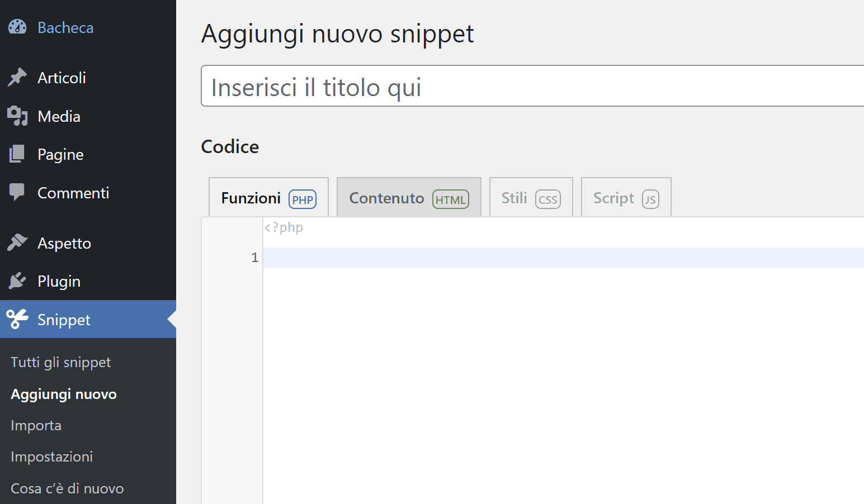Click the snippet title input field

(503, 86)
